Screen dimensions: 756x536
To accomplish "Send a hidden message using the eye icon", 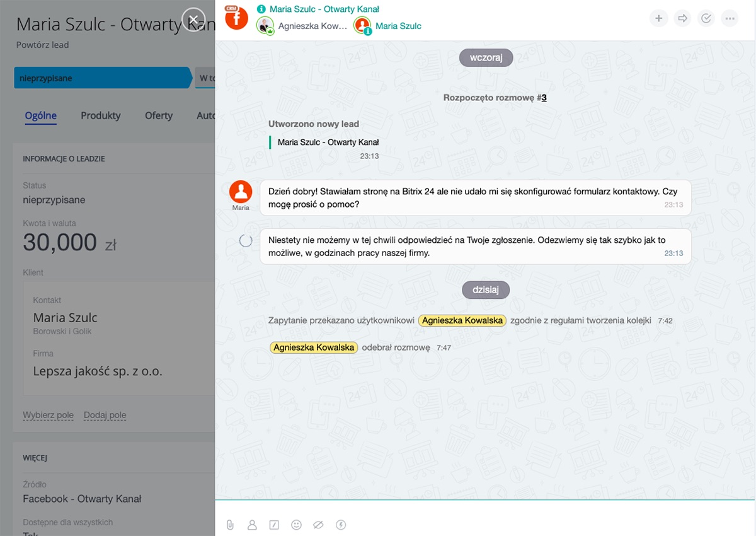I will 318,524.
